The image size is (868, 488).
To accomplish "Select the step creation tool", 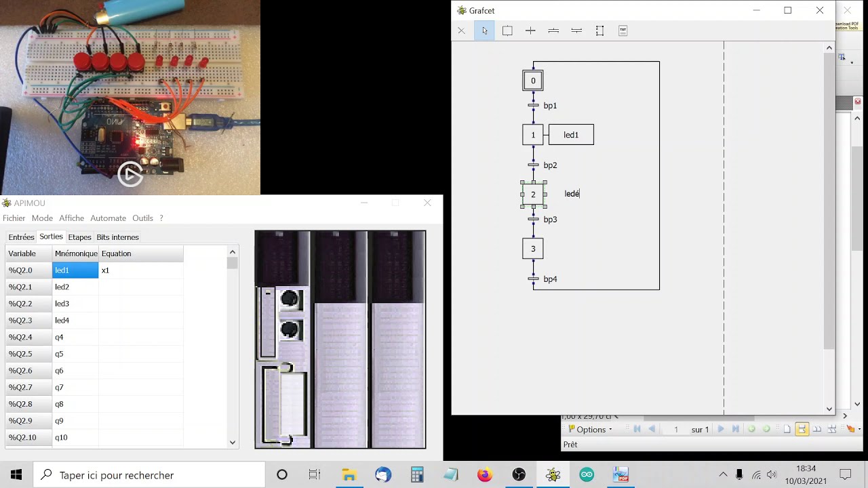I will coord(507,30).
